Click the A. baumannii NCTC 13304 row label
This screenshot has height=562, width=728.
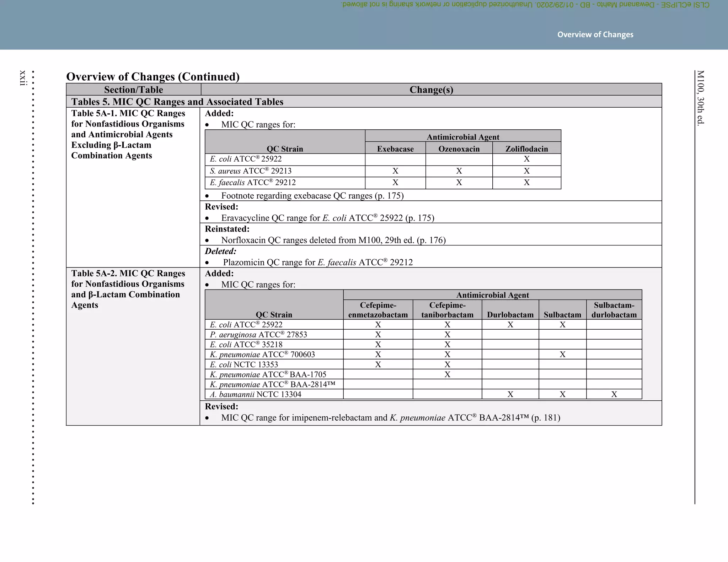(x=255, y=394)
